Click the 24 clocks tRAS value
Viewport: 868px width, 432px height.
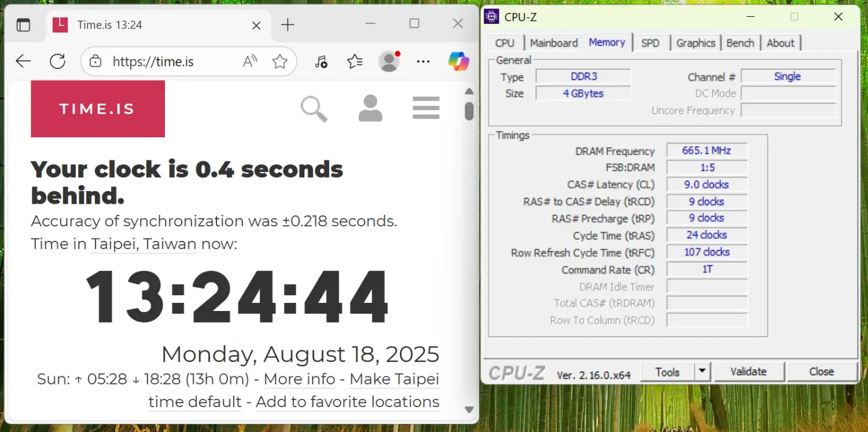(x=707, y=235)
